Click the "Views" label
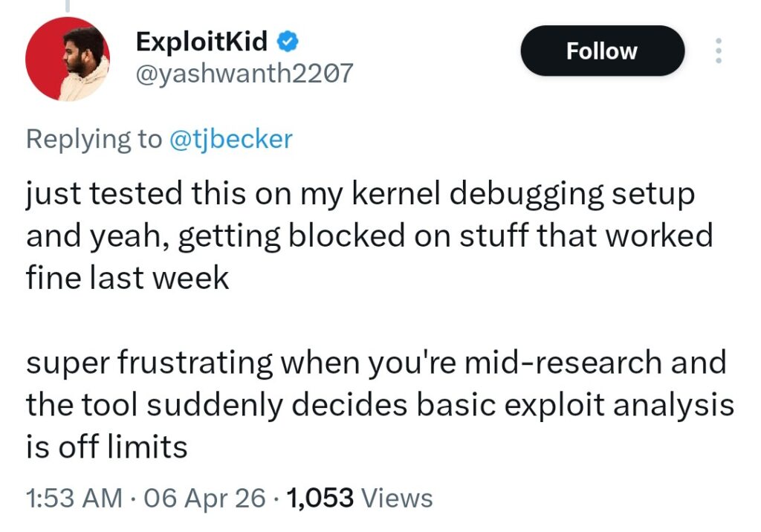 (x=398, y=497)
